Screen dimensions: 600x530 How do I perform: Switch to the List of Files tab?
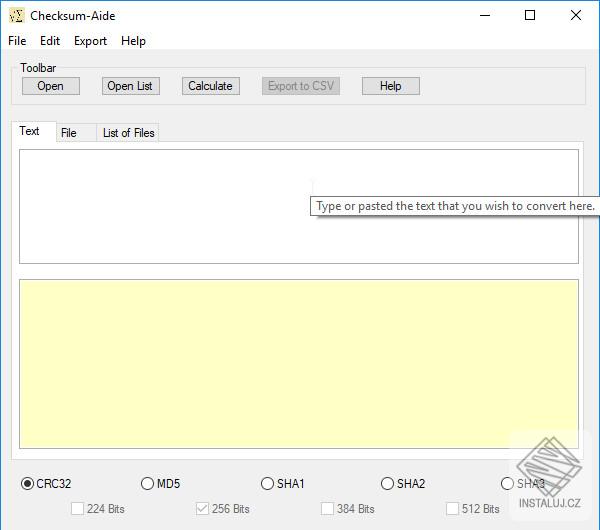coord(127,133)
